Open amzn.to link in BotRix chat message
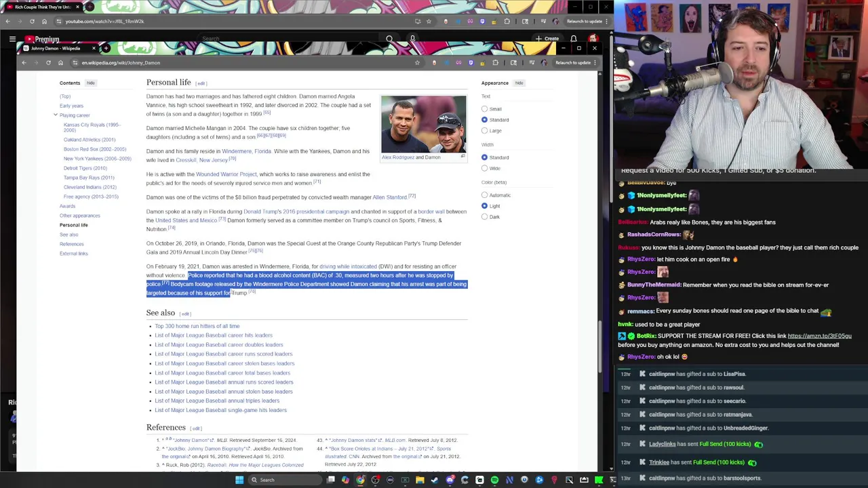This screenshot has width=868, height=488. coord(819,336)
